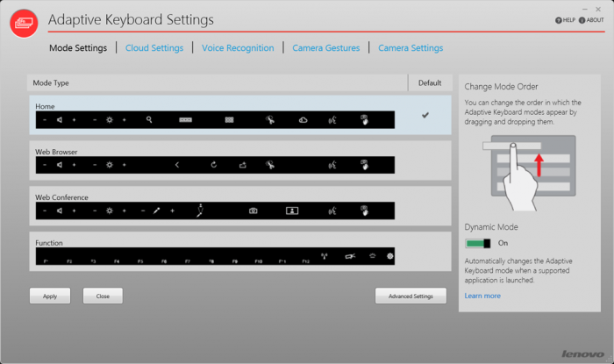This screenshot has height=364, width=614.
Task: Follow the Learn more link
Action: click(x=482, y=296)
